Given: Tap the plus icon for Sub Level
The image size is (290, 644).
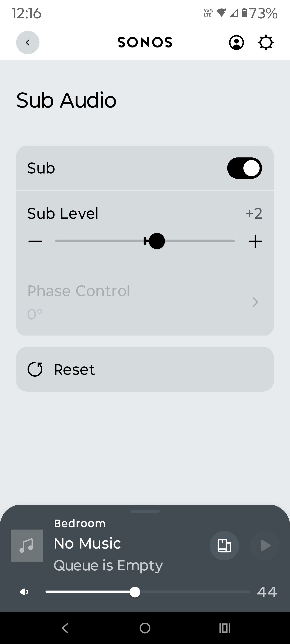Looking at the screenshot, I should coord(255,241).
